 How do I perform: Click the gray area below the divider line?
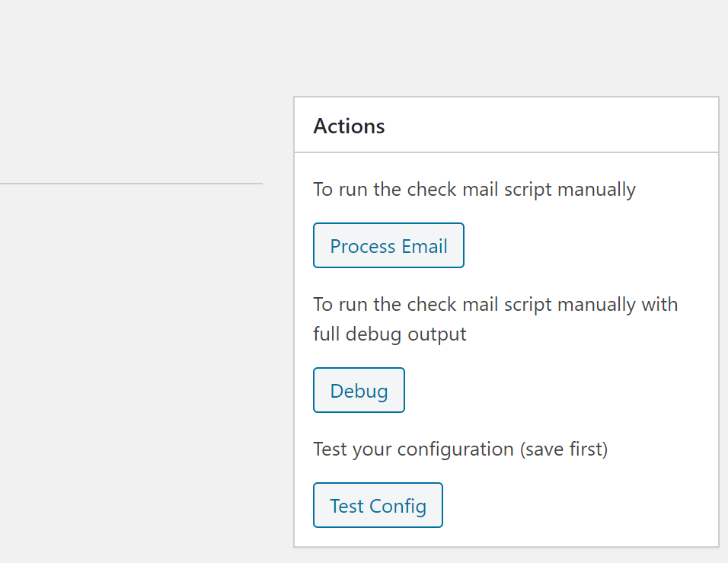(x=131, y=343)
